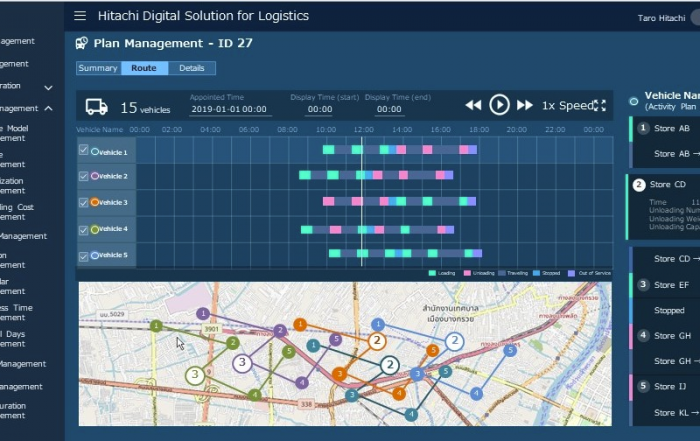This screenshot has height=441, width=700.
Task: Click Vehicle 5's out of service block
Action: [x=477, y=254]
